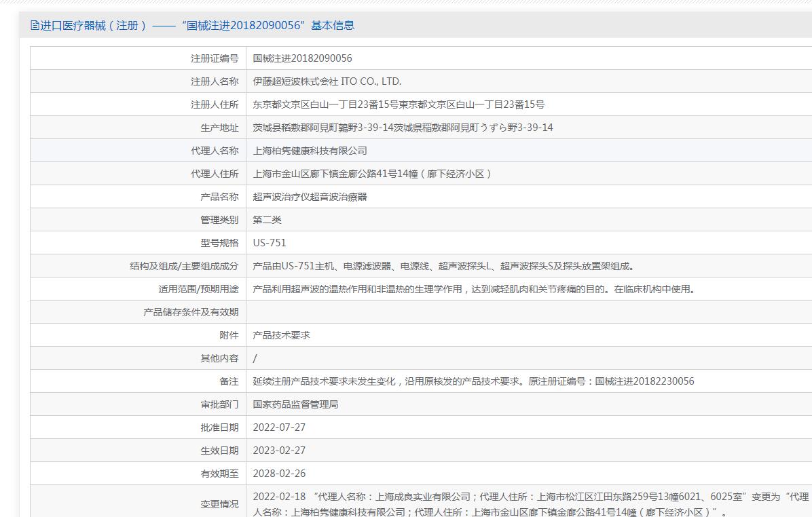The image size is (812, 517).
Task: Click the 备注 label
Action: [229, 381]
